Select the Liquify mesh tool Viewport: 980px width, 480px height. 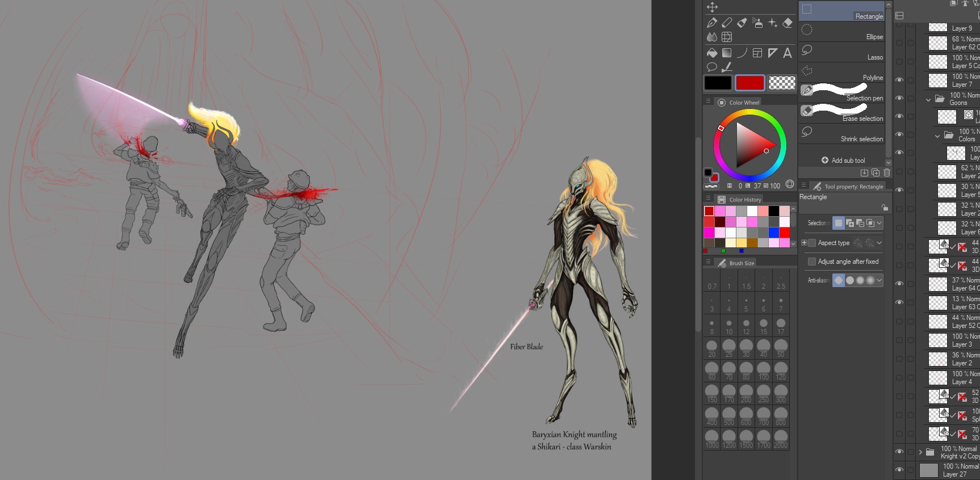[727, 37]
